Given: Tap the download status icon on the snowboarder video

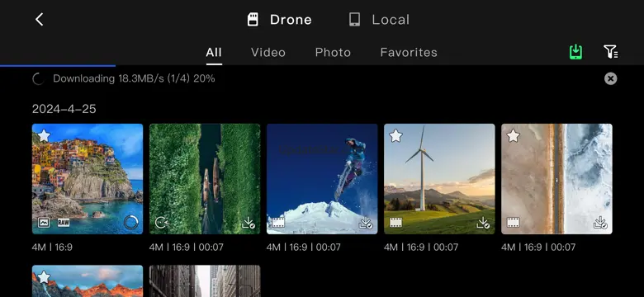Looking at the screenshot, I should coord(366,223).
